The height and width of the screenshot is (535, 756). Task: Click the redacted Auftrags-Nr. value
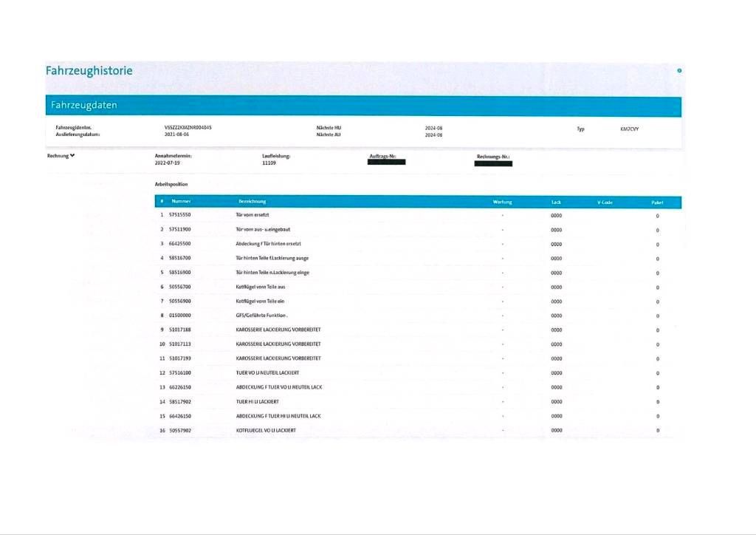point(386,162)
